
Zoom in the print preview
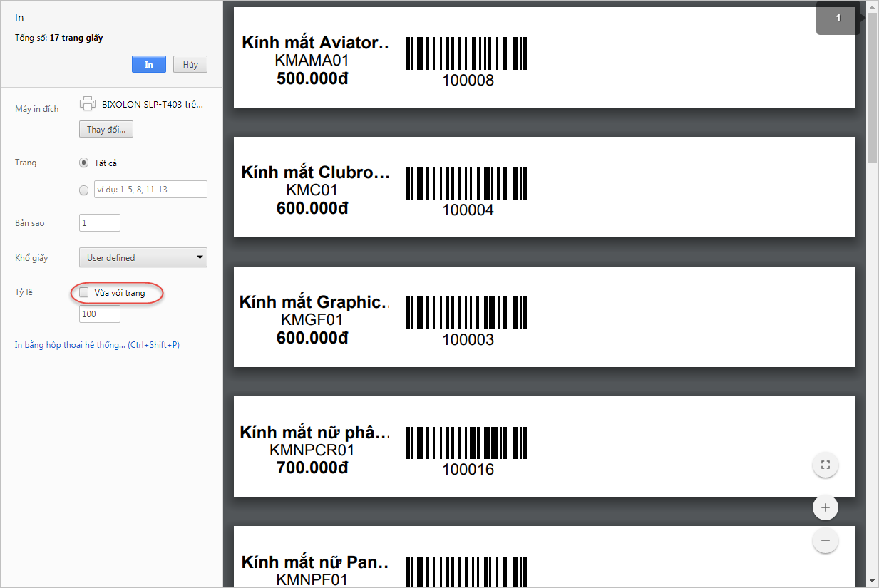pyautogui.click(x=826, y=508)
